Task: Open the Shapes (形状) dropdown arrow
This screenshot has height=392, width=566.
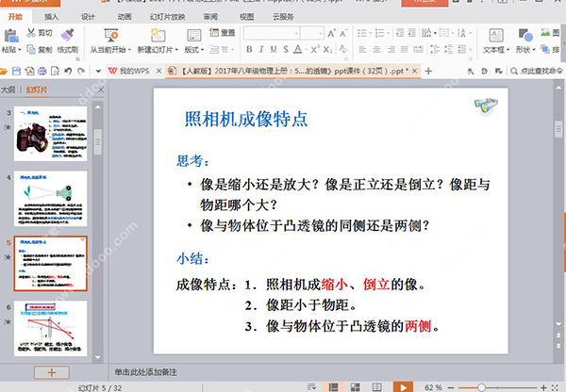Action: tap(534, 50)
